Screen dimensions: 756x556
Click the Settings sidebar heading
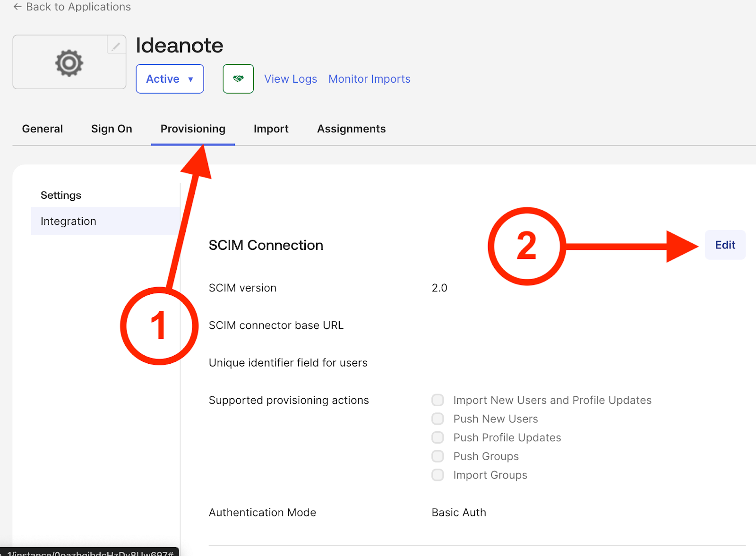click(61, 195)
